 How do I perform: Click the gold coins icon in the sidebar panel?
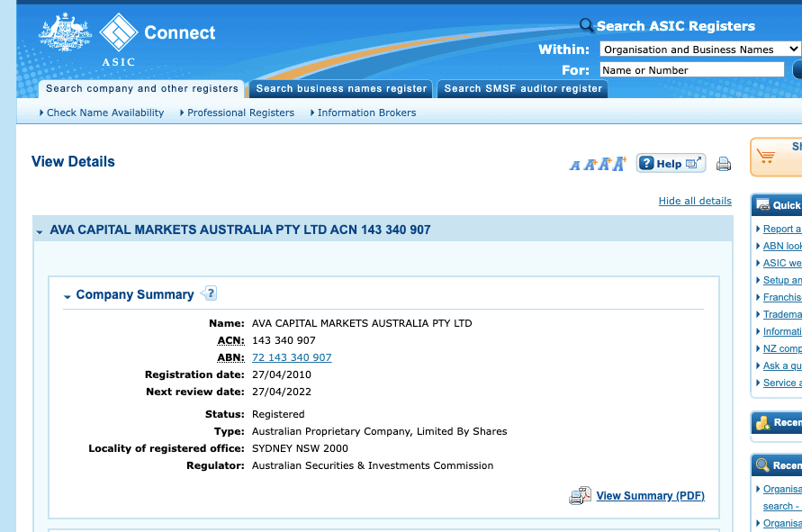coord(763,423)
